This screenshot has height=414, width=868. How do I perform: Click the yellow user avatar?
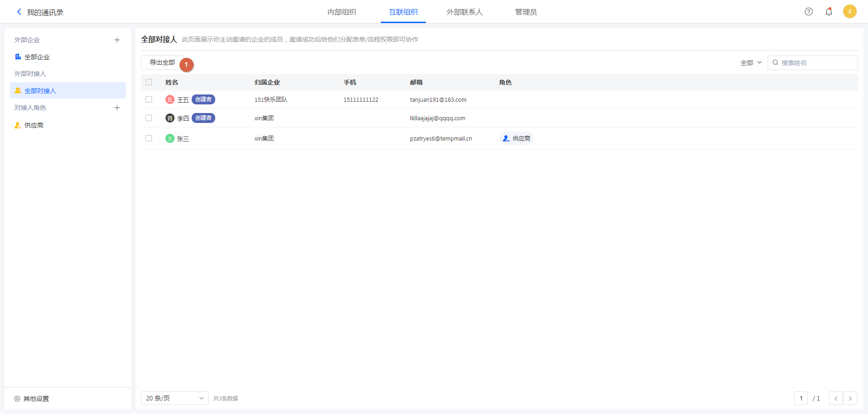(x=849, y=12)
